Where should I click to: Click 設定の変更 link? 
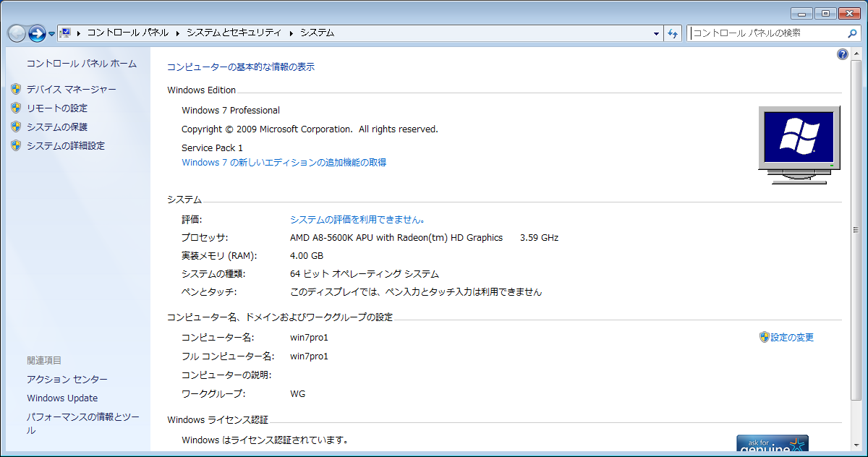792,337
